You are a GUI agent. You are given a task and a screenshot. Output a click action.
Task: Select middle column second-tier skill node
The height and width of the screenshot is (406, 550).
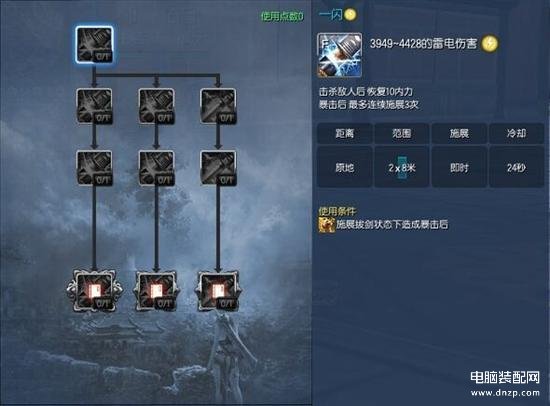pyautogui.click(x=156, y=106)
